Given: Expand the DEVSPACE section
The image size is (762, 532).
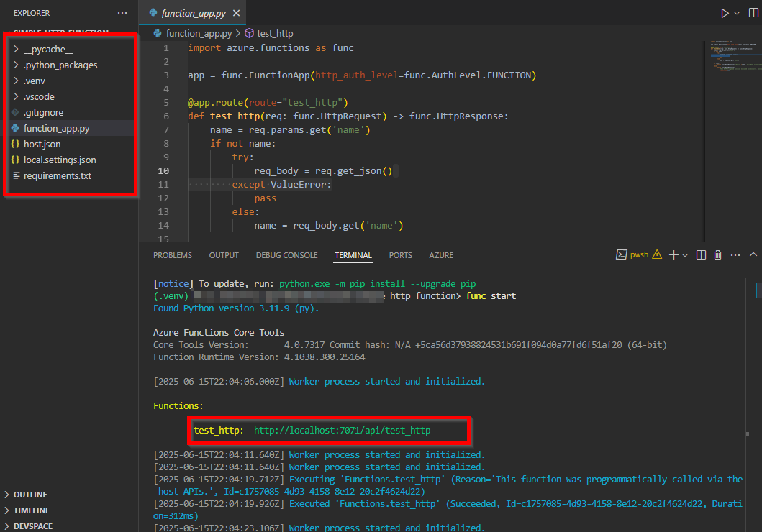Looking at the screenshot, I should [33, 526].
